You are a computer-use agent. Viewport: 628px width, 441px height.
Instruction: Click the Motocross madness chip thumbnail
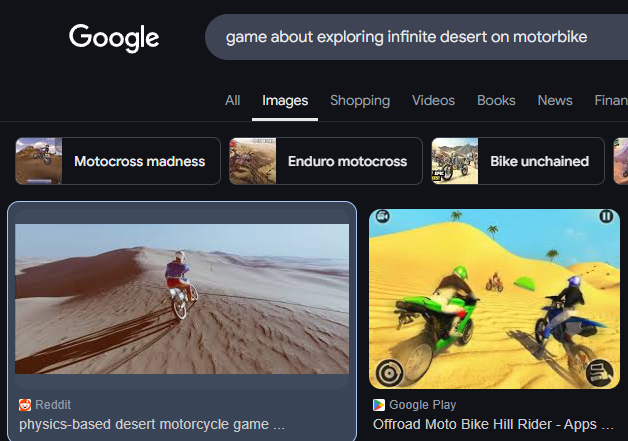click(x=39, y=161)
